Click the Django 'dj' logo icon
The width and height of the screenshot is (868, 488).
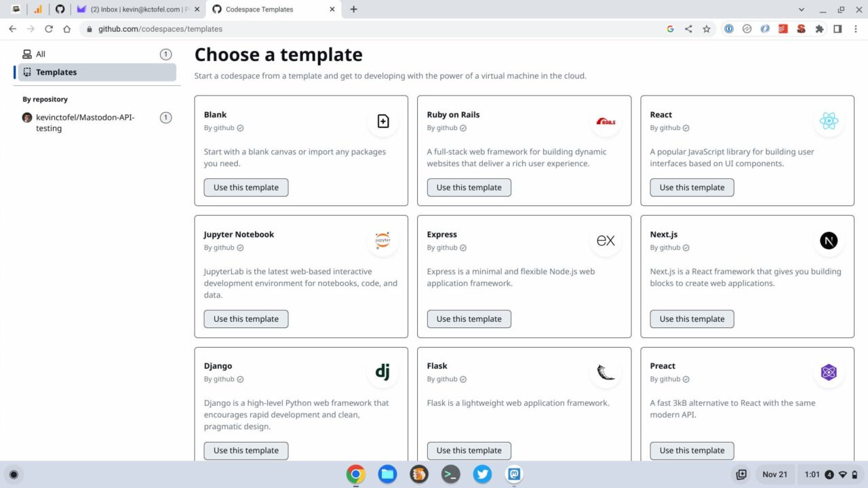click(383, 371)
